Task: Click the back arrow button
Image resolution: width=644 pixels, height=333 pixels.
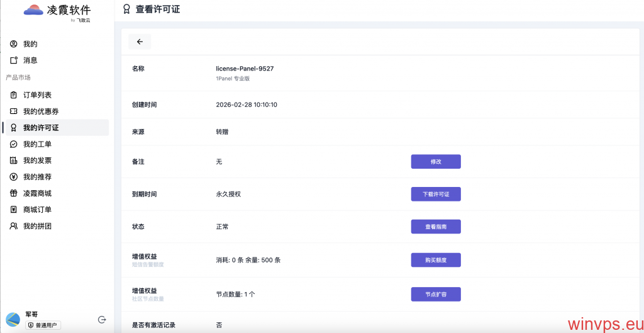Action: (140, 42)
